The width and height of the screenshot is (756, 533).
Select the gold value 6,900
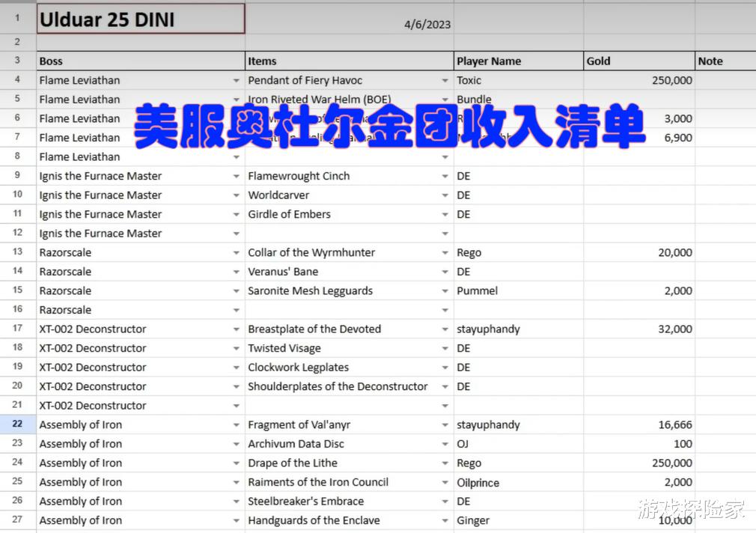639,138
